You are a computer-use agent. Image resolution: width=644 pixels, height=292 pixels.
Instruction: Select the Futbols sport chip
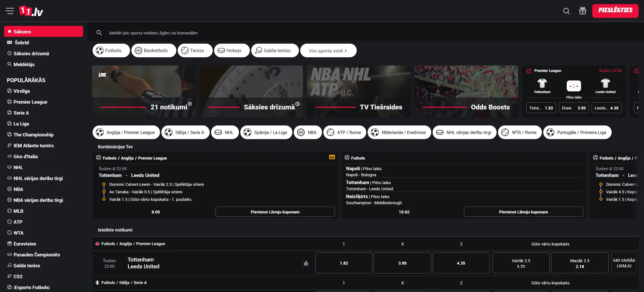(111, 50)
